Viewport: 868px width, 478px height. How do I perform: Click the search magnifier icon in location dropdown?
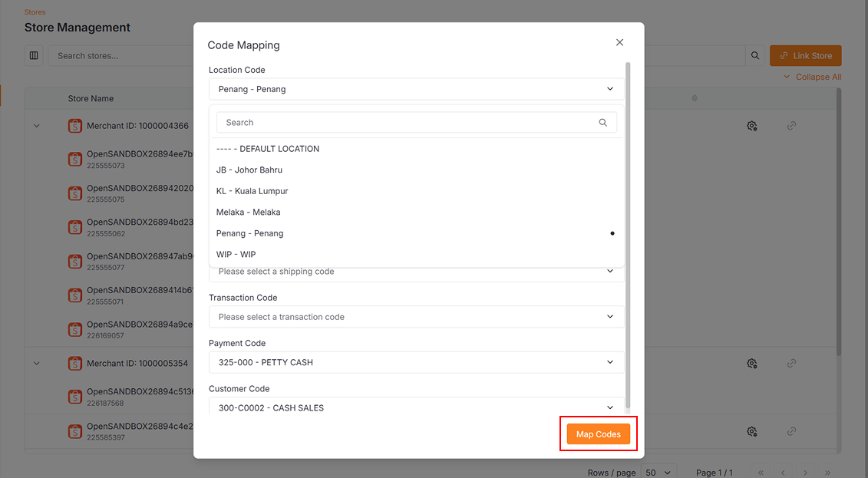603,123
